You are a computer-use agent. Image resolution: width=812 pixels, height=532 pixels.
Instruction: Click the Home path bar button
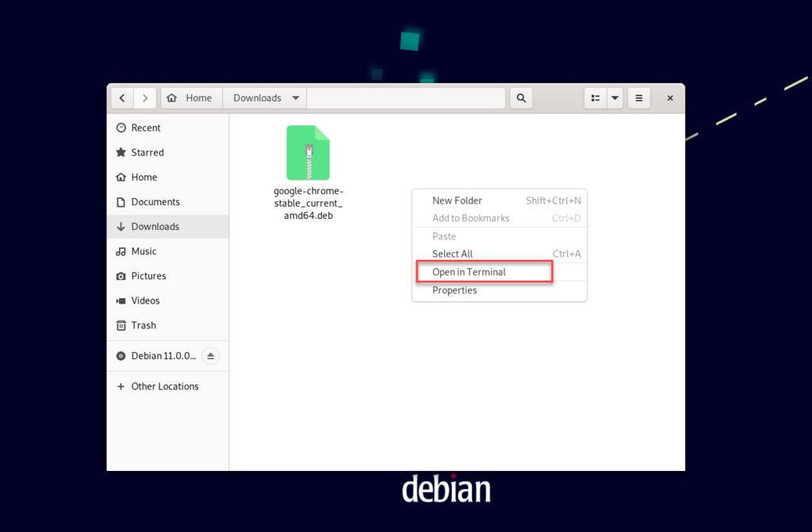[192, 98]
